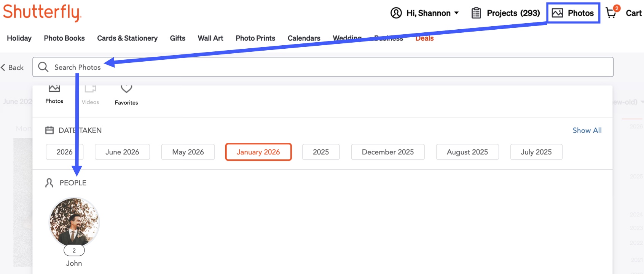This screenshot has width=644, height=274.
Task: Expand the Hi, Shannon account dropdown
Action: tap(432, 13)
